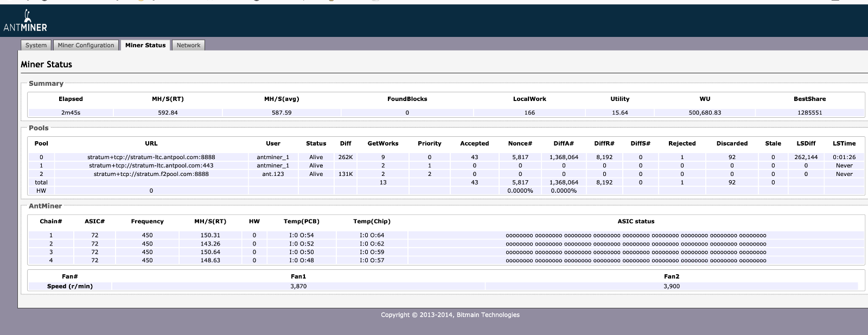Click the chip temperature I:0 O:64
The image size is (868, 335).
point(372,235)
